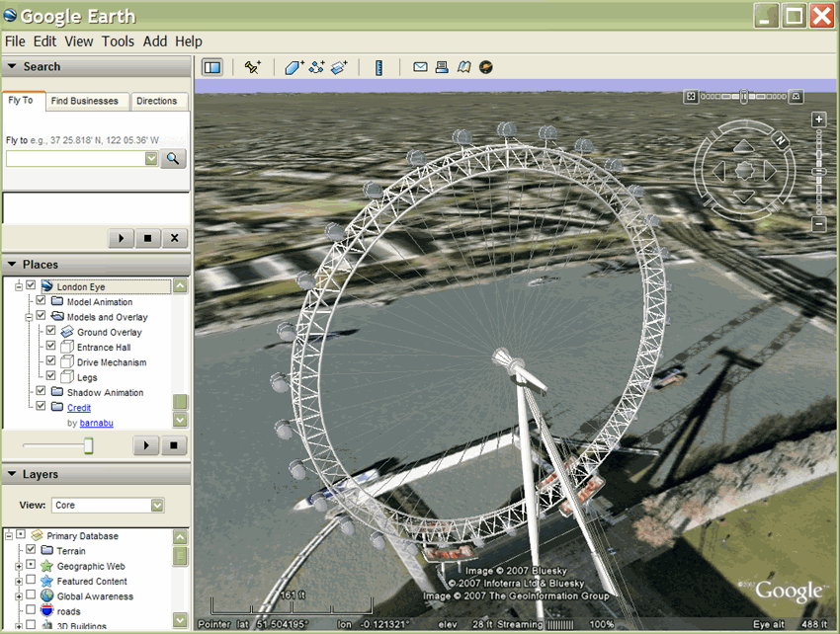Click the Email envelope icon
The width and height of the screenshot is (840, 634).
[x=420, y=67]
